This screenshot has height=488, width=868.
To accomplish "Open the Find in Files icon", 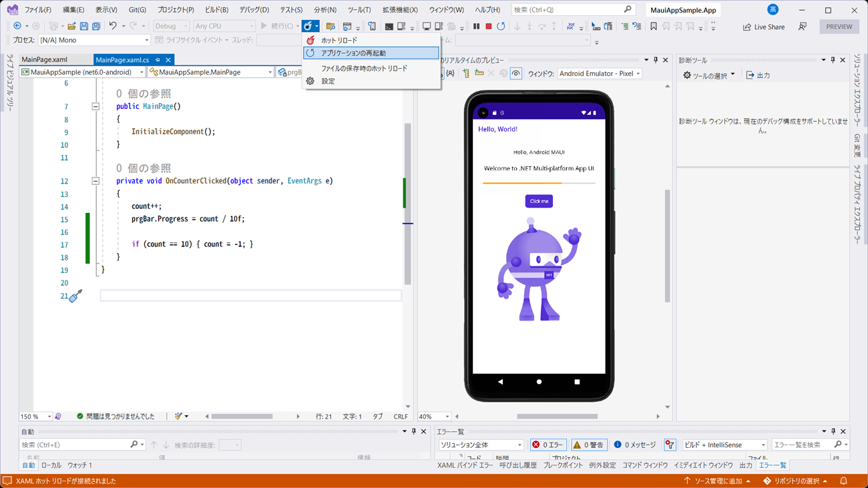I will click(x=331, y=26).
